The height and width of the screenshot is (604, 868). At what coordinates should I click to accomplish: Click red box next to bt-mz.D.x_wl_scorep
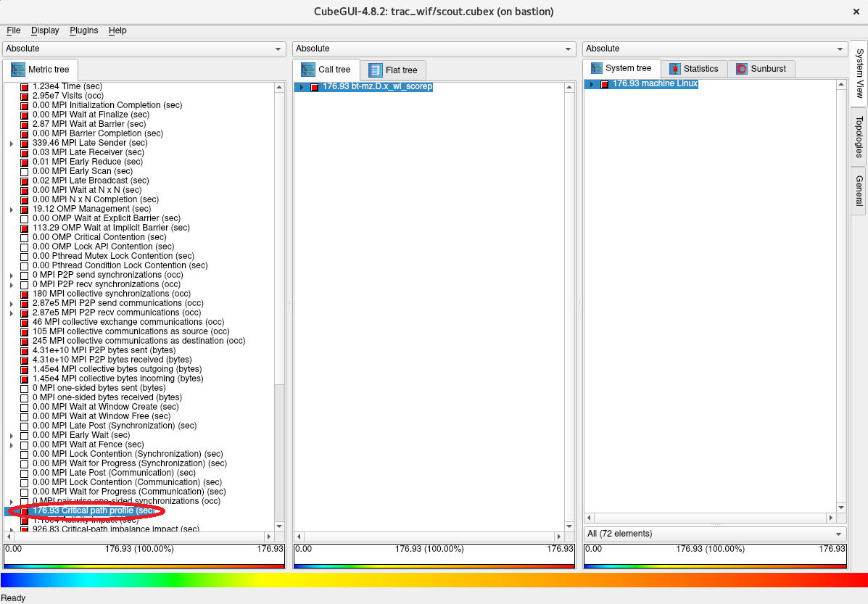tap(314, 87)
